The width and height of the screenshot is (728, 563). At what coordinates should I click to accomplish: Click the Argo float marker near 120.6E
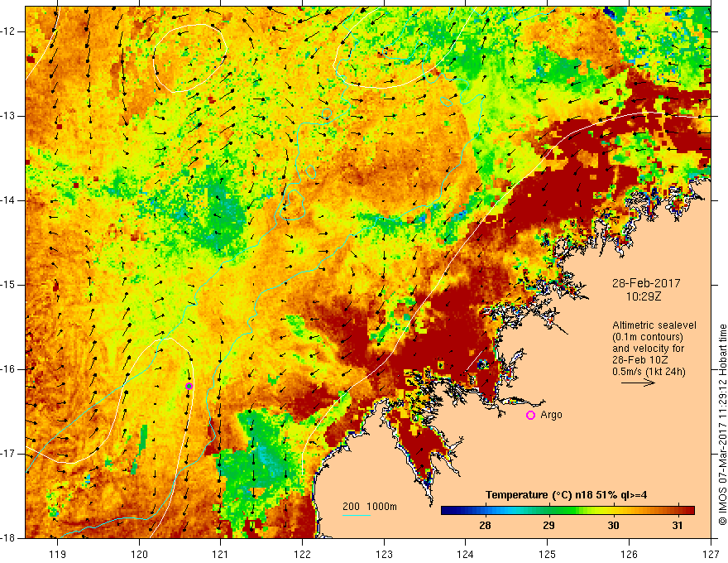pyautogui.click(x=189, y=386)
